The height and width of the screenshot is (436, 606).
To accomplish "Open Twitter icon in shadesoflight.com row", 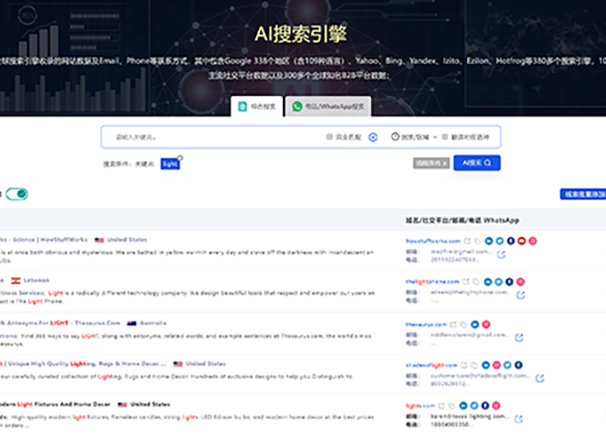I will (507, 365).
